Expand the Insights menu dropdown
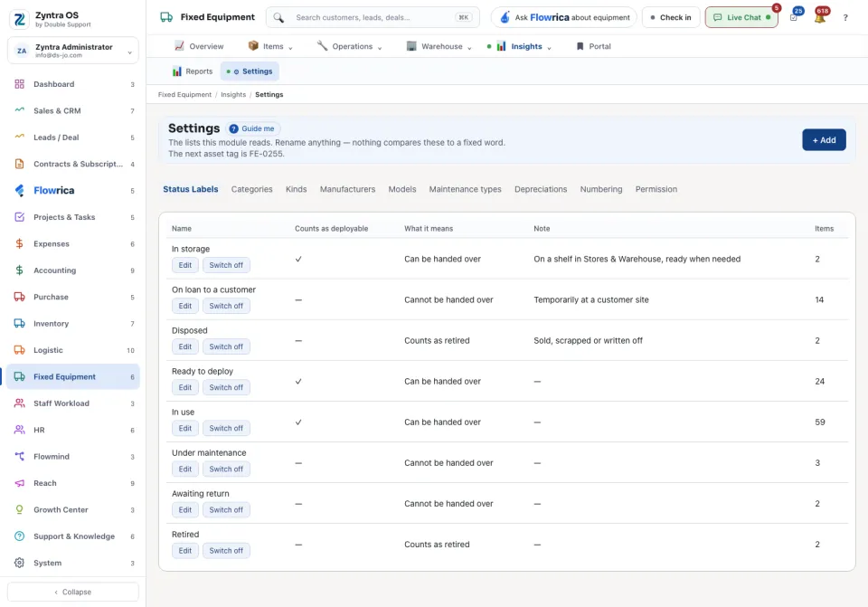Viewport: 868px width, 607px height. 520,46
